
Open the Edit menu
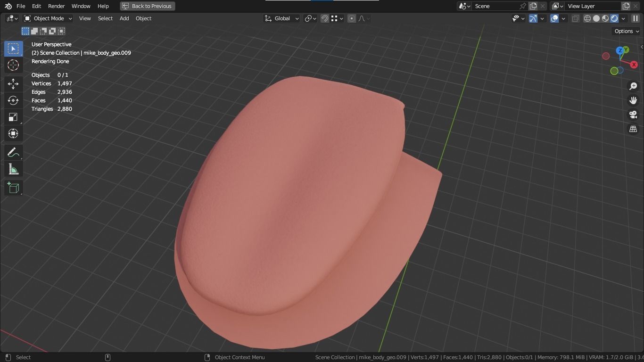[x=36, y=6]
